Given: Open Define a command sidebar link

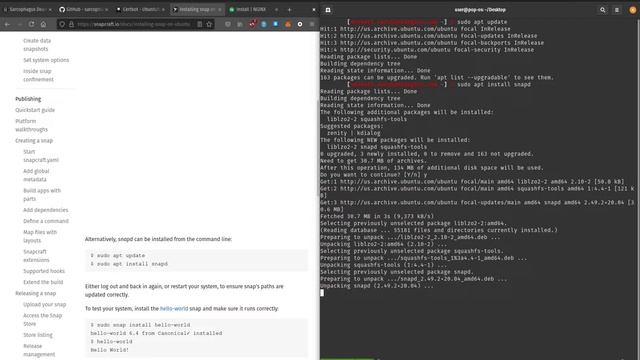Looking at the screenshot, I should [46, 221].
